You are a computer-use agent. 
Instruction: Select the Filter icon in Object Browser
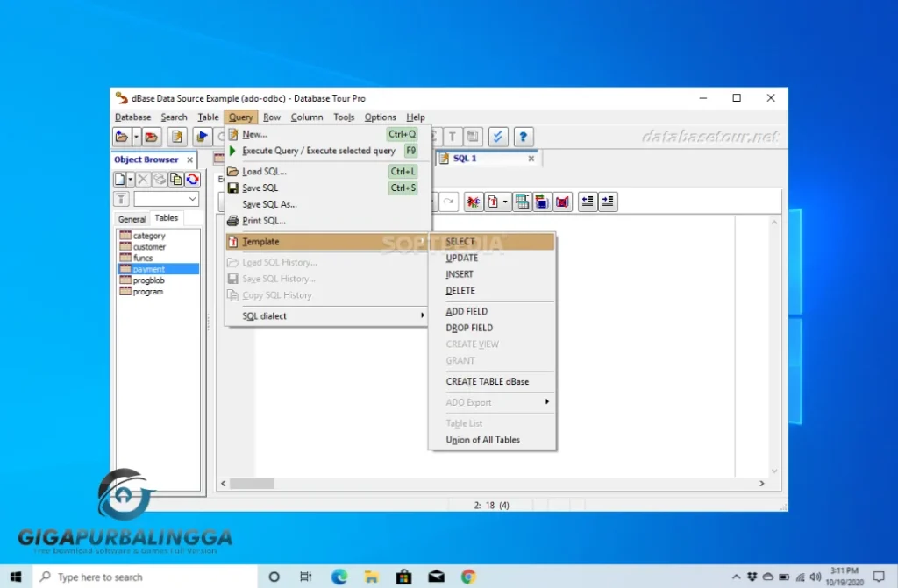[122, 198]
